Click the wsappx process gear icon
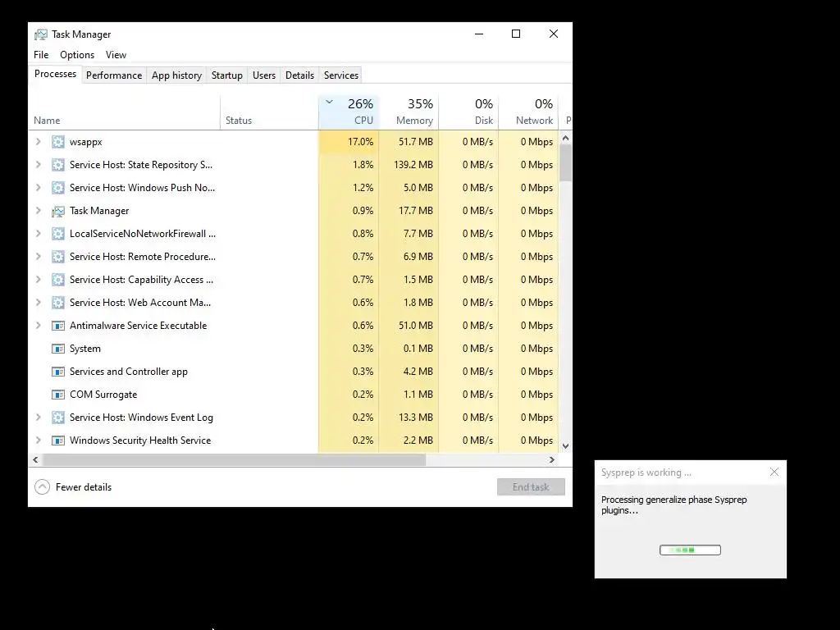 click(x=58, y=142)
